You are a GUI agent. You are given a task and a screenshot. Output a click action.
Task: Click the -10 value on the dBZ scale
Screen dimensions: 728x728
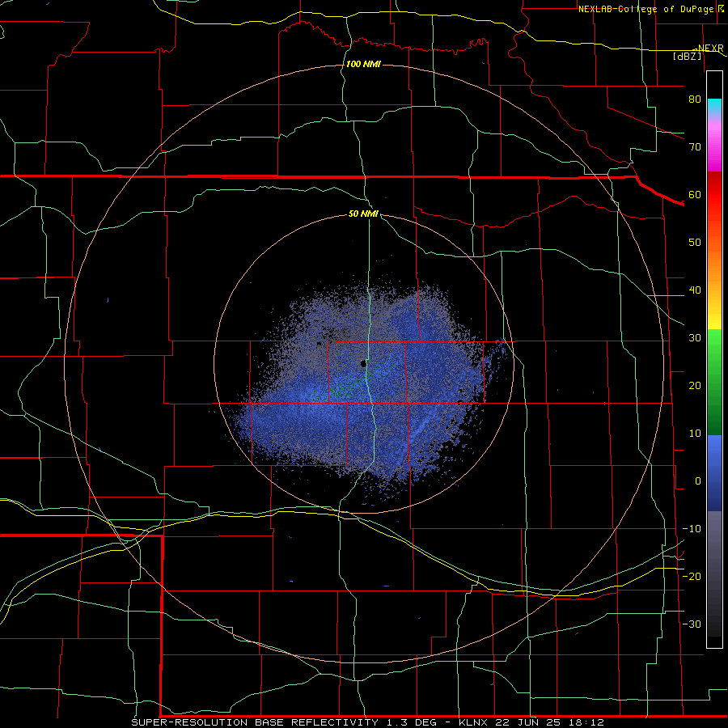pyautogui.click(x=692, y=529)
